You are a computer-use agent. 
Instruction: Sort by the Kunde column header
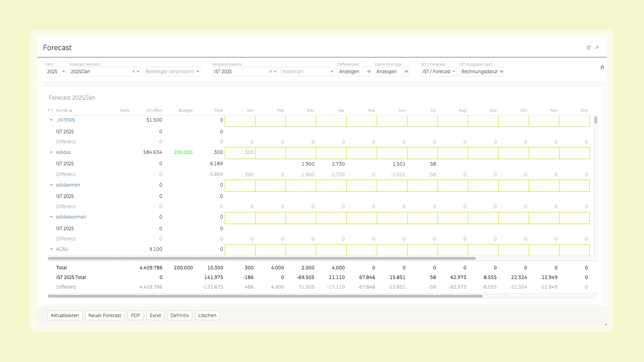(x=62, y=110)
